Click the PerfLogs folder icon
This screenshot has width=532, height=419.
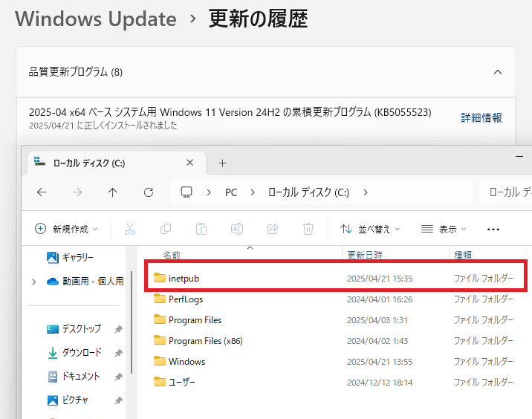coord(160,299)
